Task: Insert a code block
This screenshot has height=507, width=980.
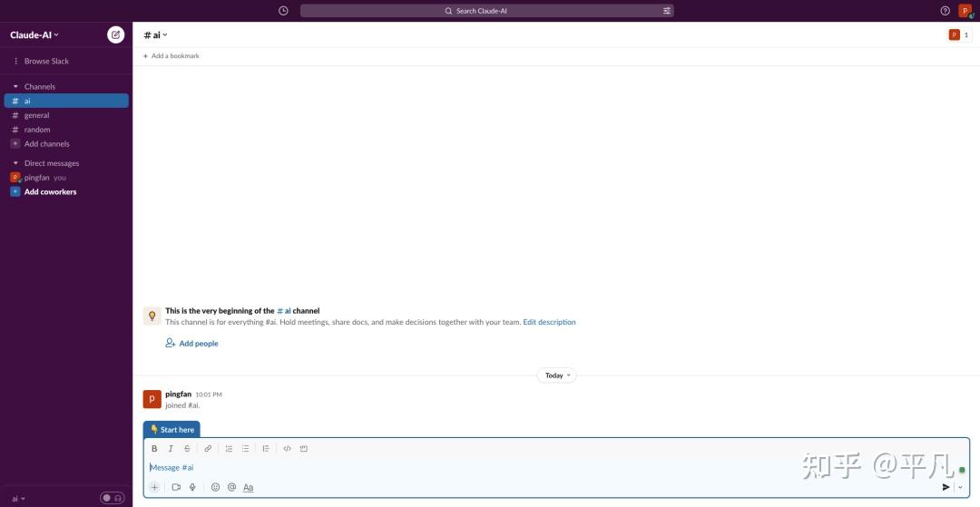Action: [x=304, y=448]
